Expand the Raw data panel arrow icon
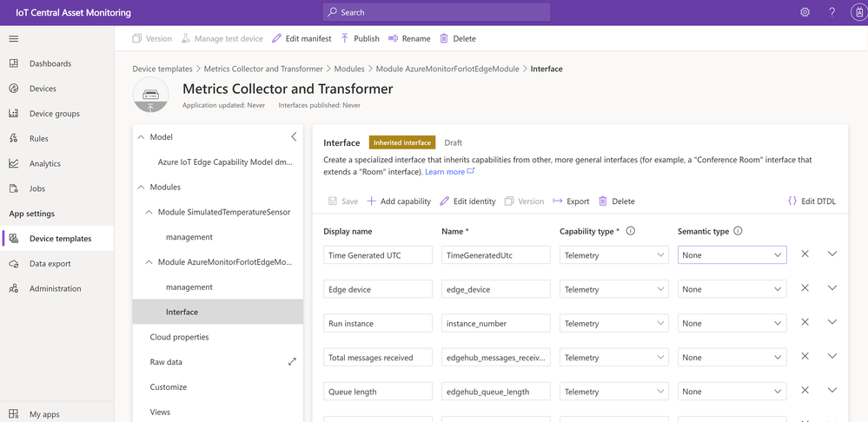 [292, 362]
